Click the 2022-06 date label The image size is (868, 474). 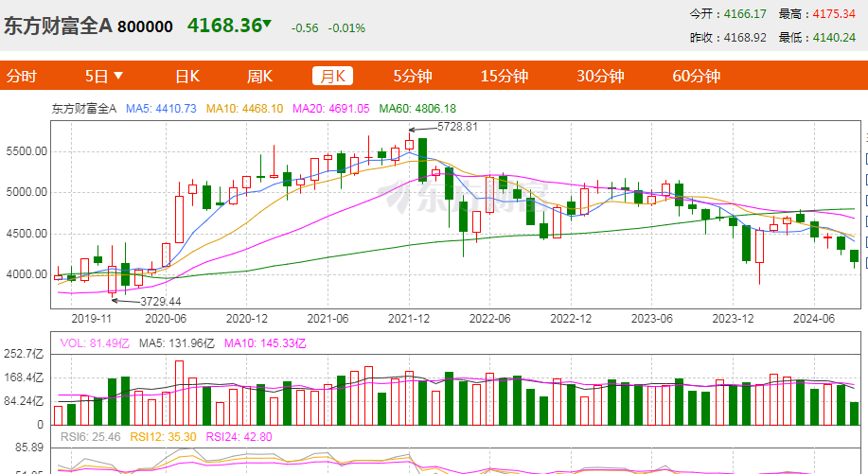(490, 319)
